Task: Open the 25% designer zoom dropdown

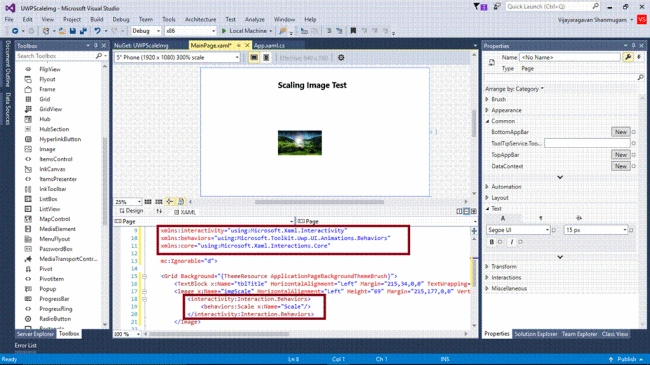Action: click(128, 202)
